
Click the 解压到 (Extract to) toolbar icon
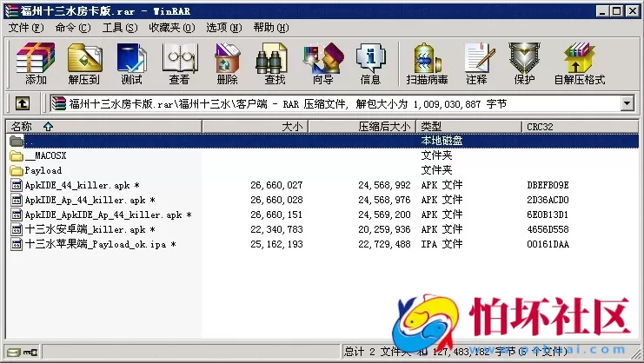(x=84, y=63)
